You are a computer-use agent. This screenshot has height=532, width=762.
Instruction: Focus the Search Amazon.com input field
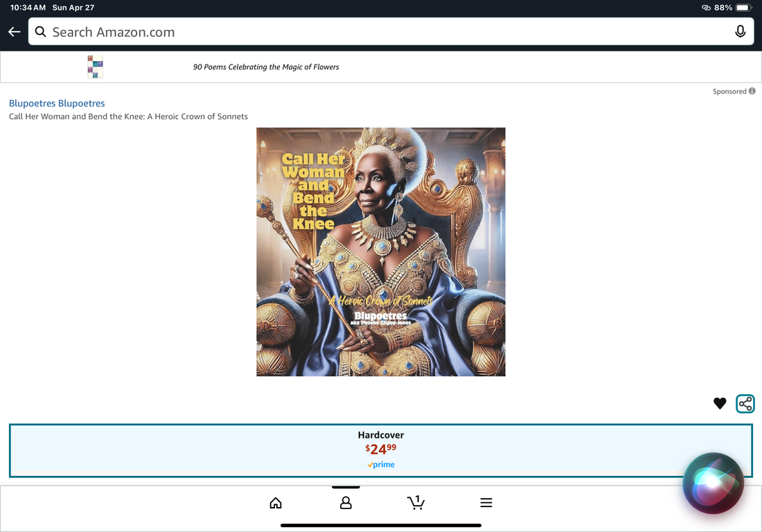point(381,32)
